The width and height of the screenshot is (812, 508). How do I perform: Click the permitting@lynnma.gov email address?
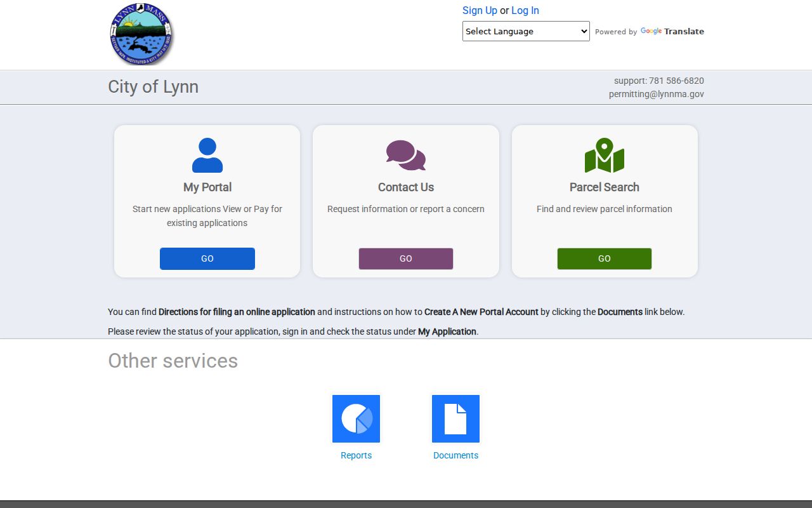(x=657, y=94)
